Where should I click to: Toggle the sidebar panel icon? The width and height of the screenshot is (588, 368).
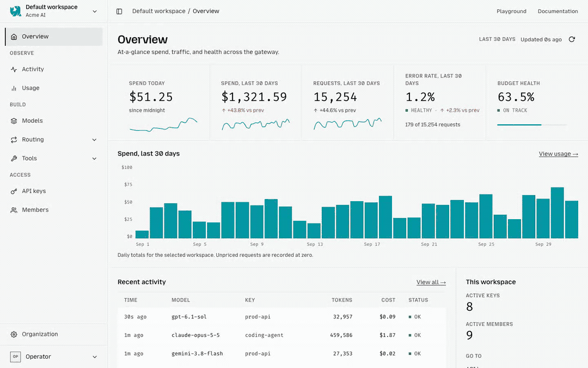[x=119, y=11]
